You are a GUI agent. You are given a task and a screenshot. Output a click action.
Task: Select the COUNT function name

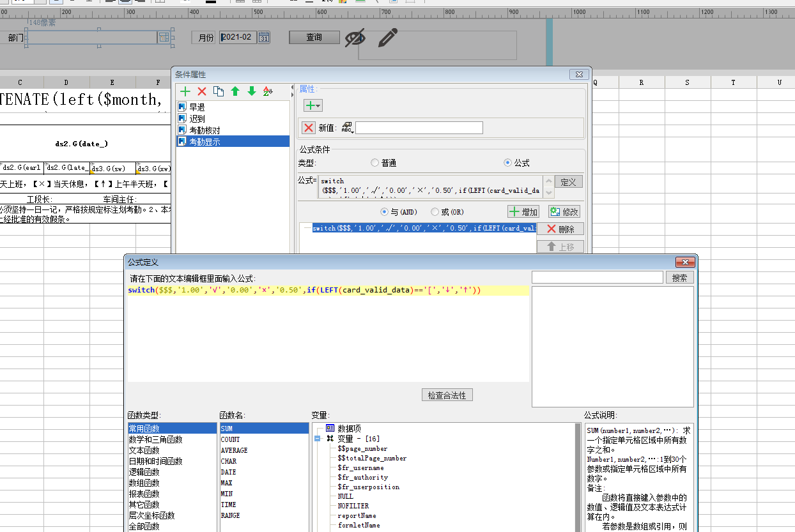tap(264, 439)
